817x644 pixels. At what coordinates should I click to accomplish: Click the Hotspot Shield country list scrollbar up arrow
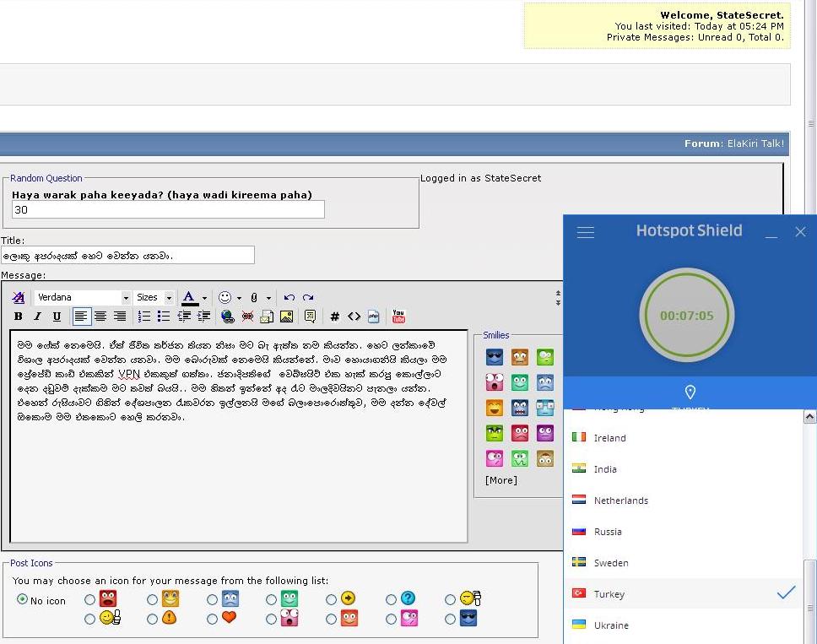point(809,416)
